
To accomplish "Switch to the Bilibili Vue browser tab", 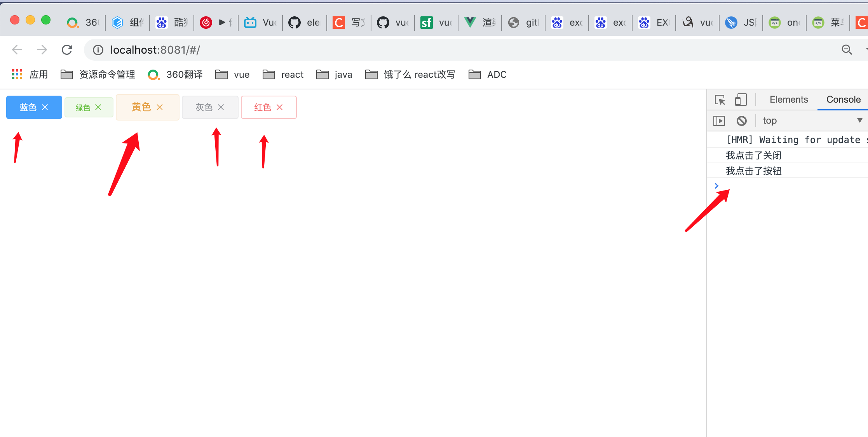I will [x=260, y=23].
